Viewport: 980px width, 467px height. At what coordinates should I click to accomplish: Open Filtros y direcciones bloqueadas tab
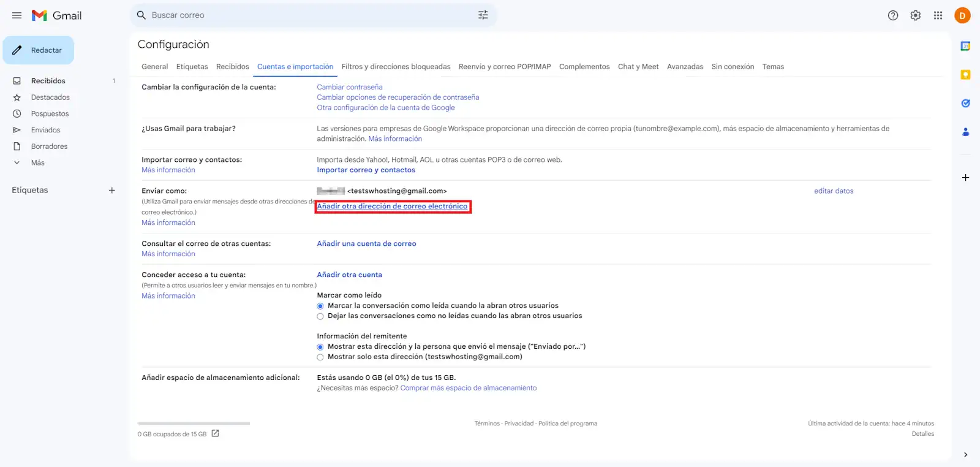(396, 67)
